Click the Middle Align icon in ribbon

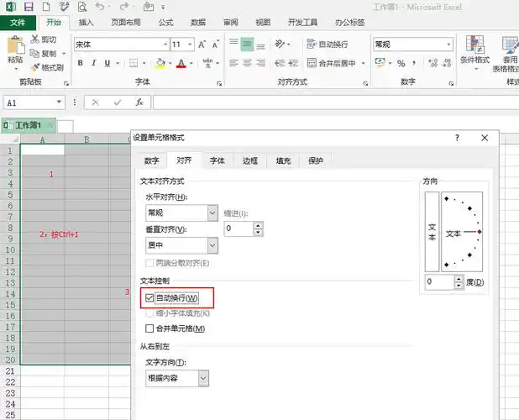pyautogui.click(x=247, y=45)
